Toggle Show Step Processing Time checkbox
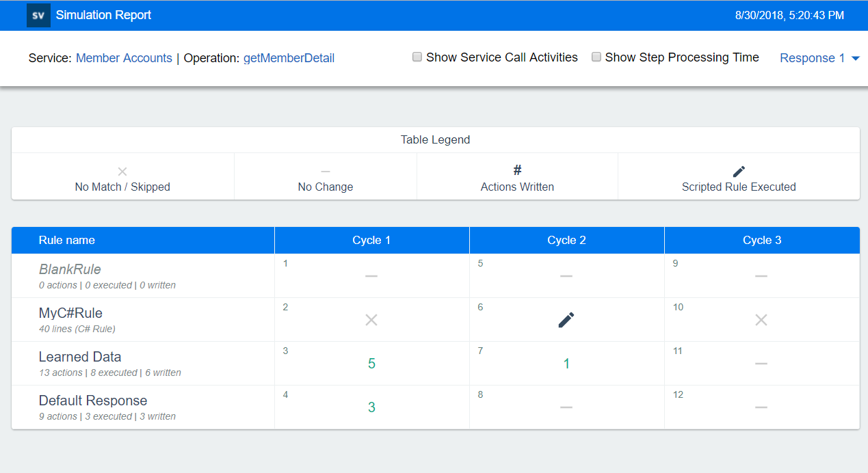Image resolution: width=868 pixels, height=473 pixels. click(x=596, y=57)
